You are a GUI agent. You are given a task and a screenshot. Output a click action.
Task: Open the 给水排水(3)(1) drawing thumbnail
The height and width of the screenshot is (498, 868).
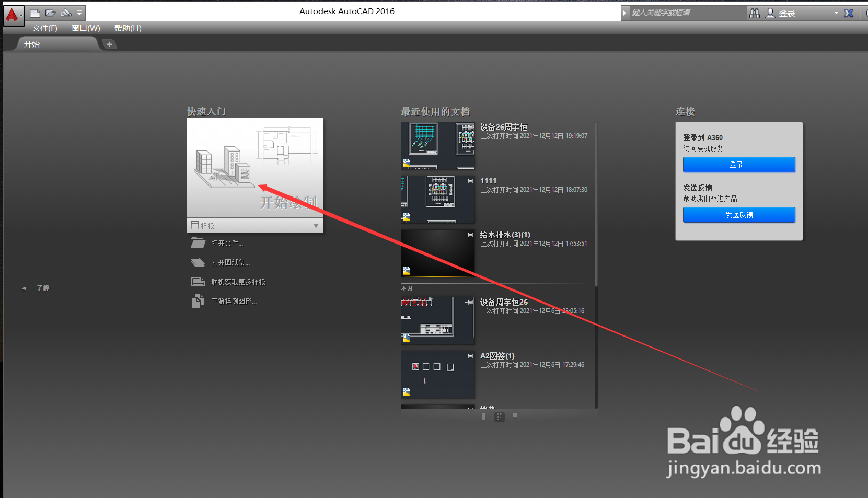[438, 253]
